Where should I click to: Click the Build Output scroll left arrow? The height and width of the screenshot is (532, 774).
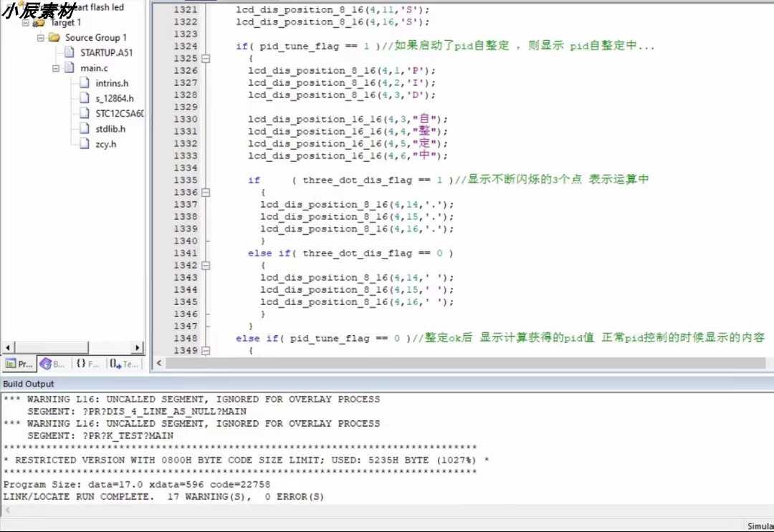tap(7, 511)
